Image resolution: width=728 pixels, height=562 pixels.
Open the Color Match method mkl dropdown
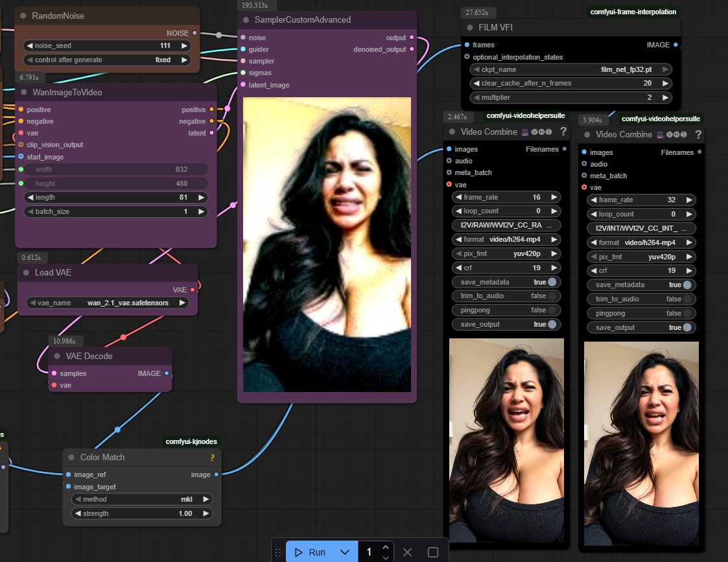click(142, 499)
